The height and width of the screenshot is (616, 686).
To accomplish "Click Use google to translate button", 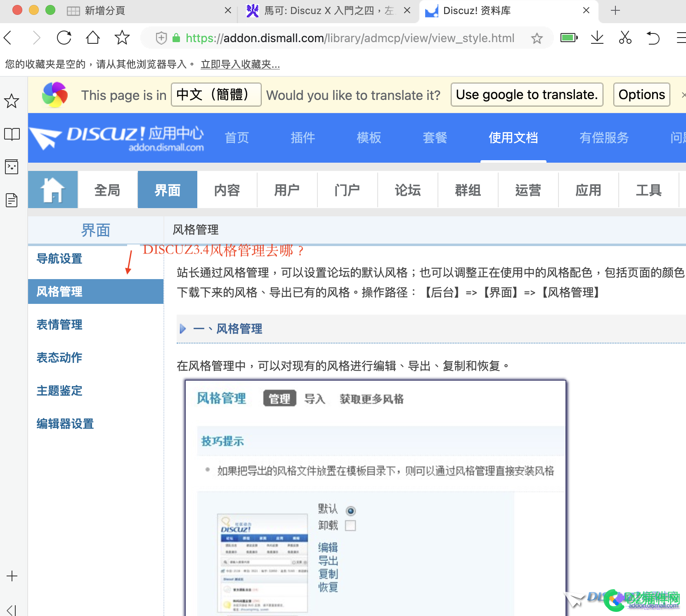I will tap(527, 95).
